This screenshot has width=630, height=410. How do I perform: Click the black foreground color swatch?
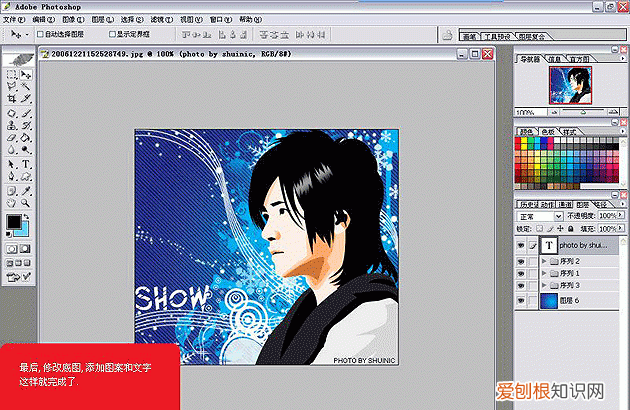14,221
